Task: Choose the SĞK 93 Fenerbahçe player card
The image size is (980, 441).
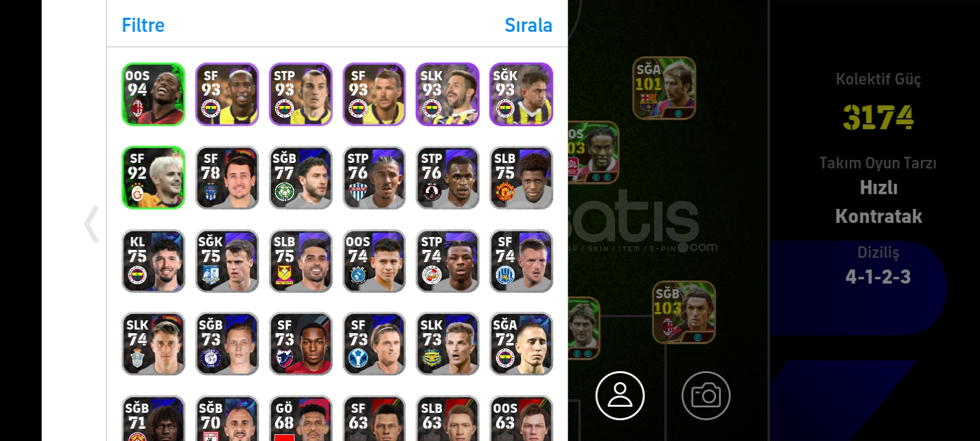Action: click(x=521, y=94)
